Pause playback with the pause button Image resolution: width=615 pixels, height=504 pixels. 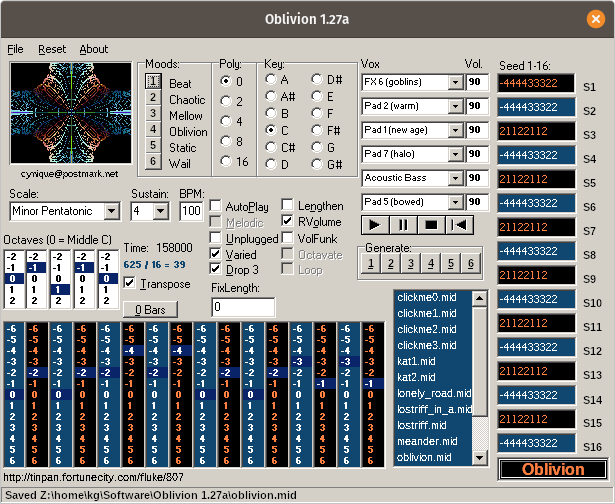[x=403, y=225]
